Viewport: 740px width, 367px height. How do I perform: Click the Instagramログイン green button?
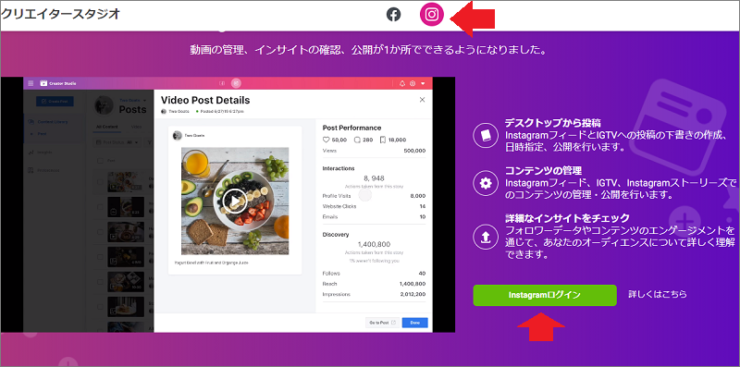[x=545, y=295]
